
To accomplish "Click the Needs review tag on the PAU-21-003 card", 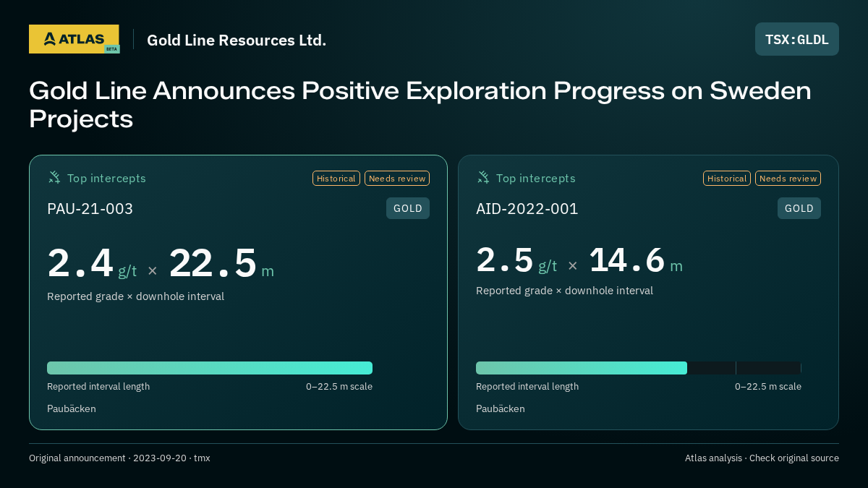I will tap(397, 178).
